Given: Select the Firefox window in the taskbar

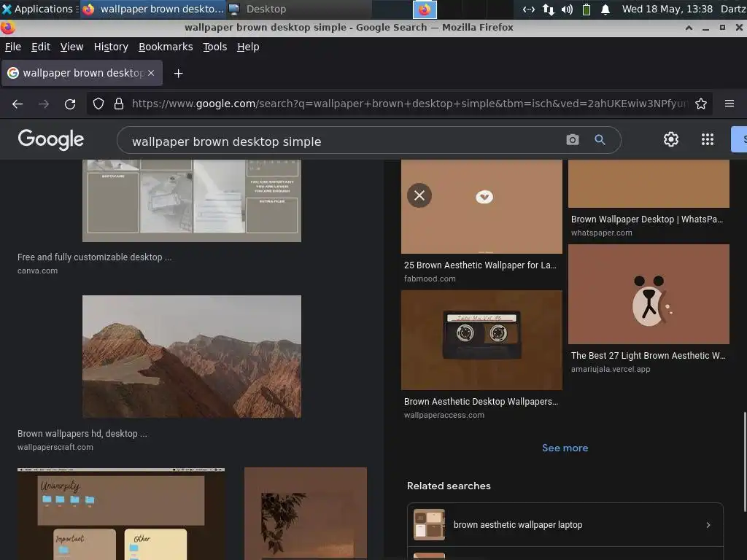Looking at the screenshot, I should click(152, 9).
